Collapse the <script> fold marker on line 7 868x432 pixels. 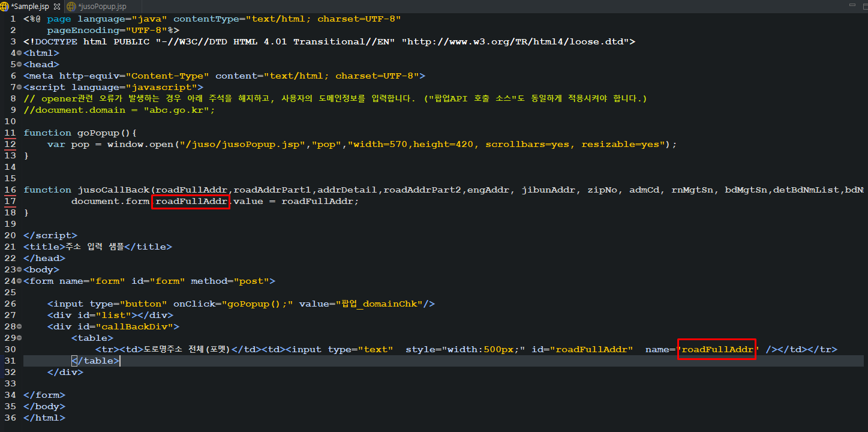pos(20,88)
